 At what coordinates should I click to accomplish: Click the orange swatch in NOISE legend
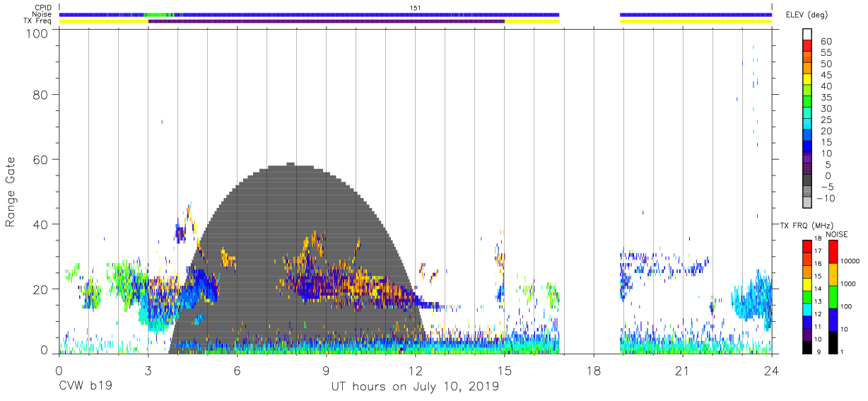tap(832, 274)
